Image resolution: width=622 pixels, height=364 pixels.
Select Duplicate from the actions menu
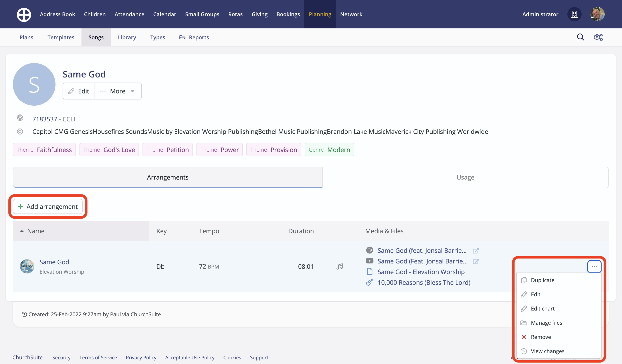(x=542, y=280)
